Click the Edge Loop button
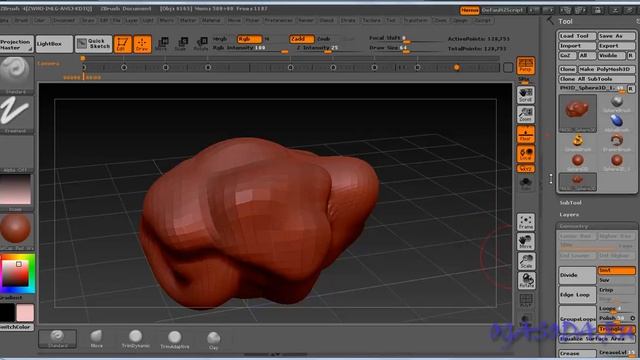 [x=578, y=295]
